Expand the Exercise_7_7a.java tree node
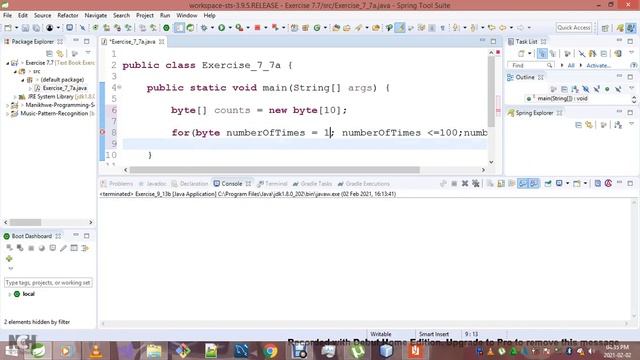This screenshot has width=640, height=360. pyautogui.click(x=30, y=88)
